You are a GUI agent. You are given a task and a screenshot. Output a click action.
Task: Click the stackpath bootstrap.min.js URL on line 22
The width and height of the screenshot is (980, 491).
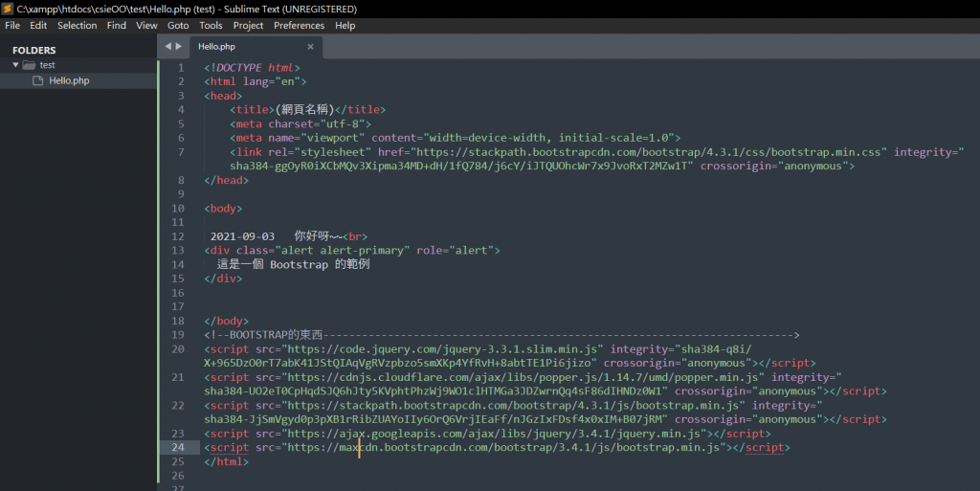pyautogui.click(x=513, y=406)
